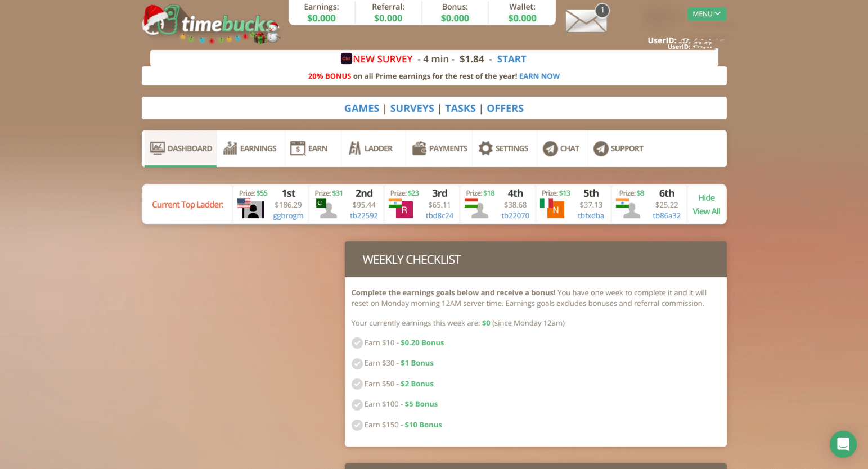Click the Ladder icon in navigation
This screenshot has height=469, width=868.
click(x=354, y=148)
